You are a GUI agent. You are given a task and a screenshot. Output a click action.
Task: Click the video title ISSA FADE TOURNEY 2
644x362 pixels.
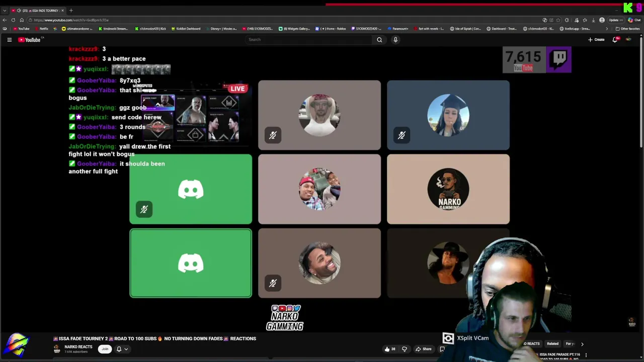(x=155, y=338)
